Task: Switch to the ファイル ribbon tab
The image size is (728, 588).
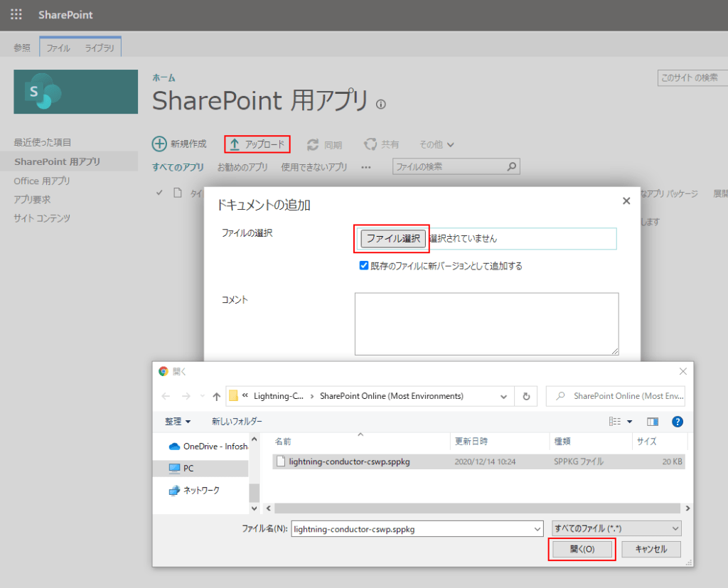Action: pos(58,48)
